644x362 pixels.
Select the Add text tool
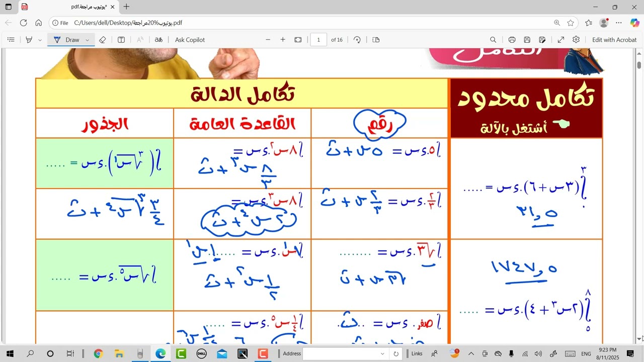(121, 40)
